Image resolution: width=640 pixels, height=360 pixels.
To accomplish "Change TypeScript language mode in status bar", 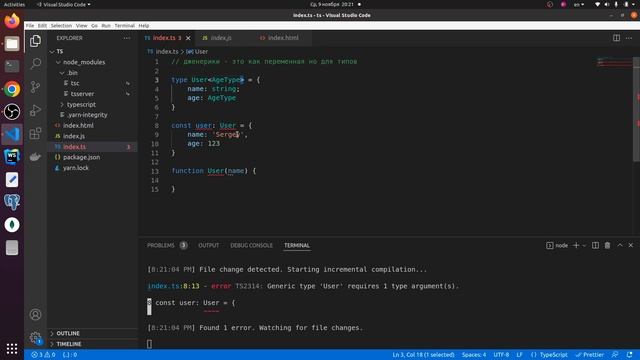I will 553,355.
